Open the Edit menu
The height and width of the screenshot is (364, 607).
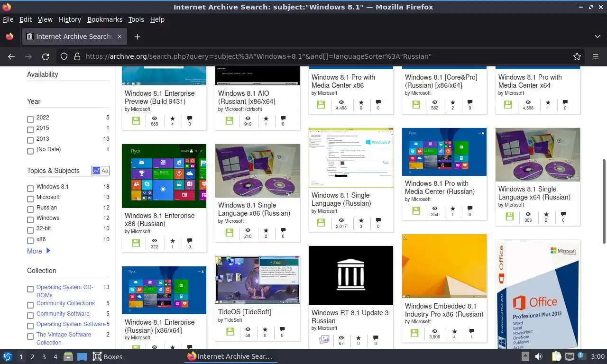[x=26, y=19]
